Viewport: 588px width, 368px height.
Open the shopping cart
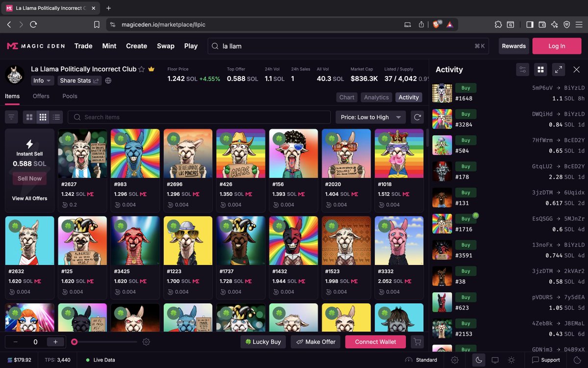(x=417, y=342)
